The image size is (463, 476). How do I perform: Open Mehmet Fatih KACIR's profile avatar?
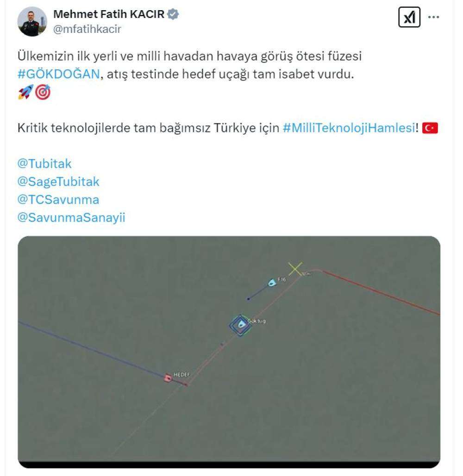point(32,22)
